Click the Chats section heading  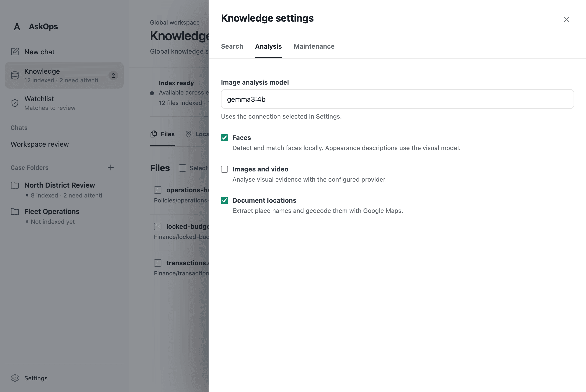[x=19, y=128]
